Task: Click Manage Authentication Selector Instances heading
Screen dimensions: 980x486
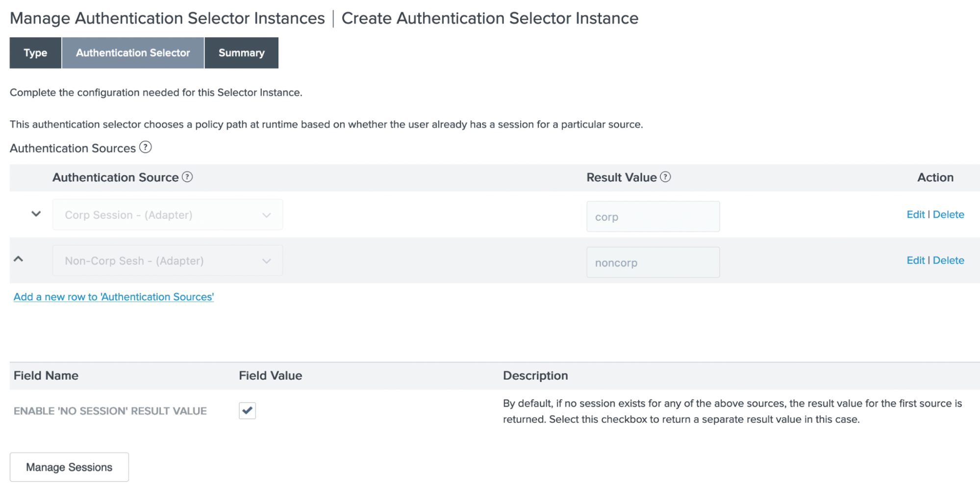Action: point(167,18)
